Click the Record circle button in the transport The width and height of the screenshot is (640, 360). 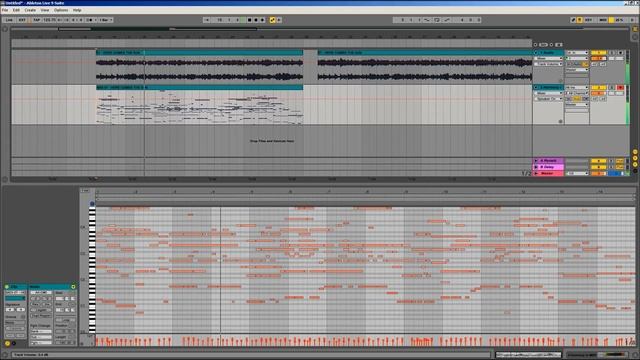[256, 20]
